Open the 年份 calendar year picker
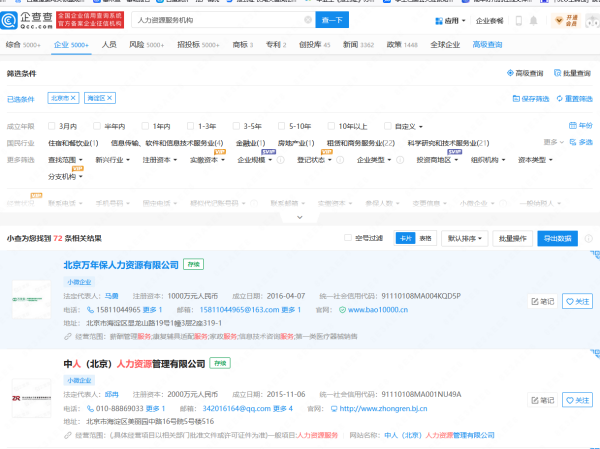The width and height of the screenshot is (600, 449). click(580, 126)
